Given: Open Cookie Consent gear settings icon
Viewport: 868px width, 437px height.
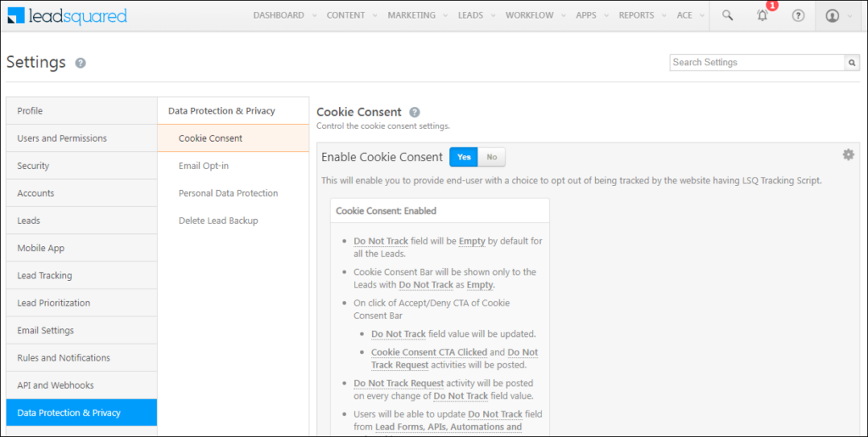Looking at the screenshot, I should [848, 154].
